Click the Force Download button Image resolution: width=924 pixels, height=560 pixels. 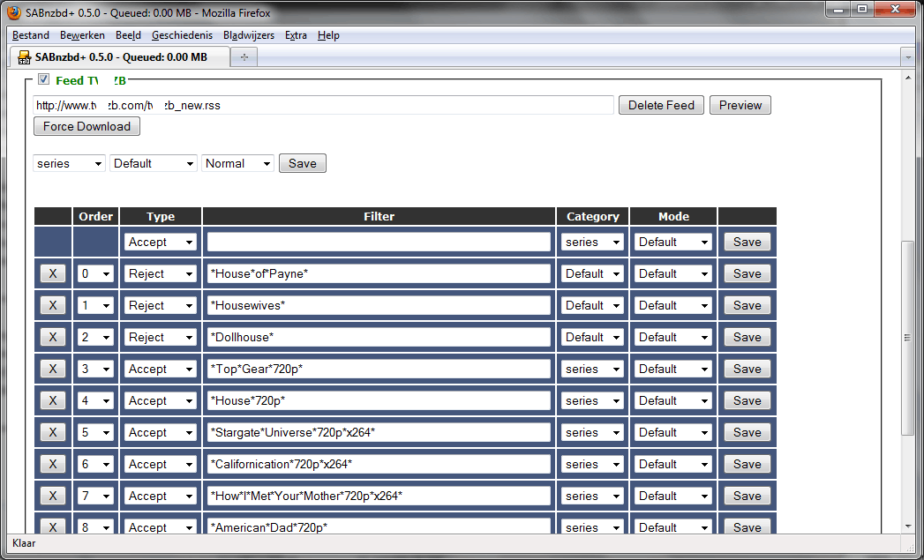coord(86,127)
